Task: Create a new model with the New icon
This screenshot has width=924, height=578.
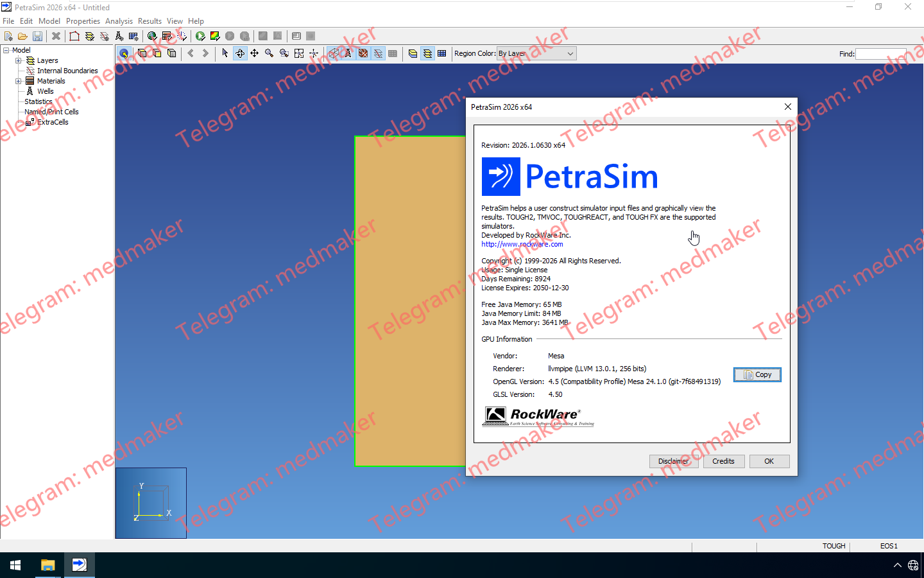Action: click(x=8, y=36)
